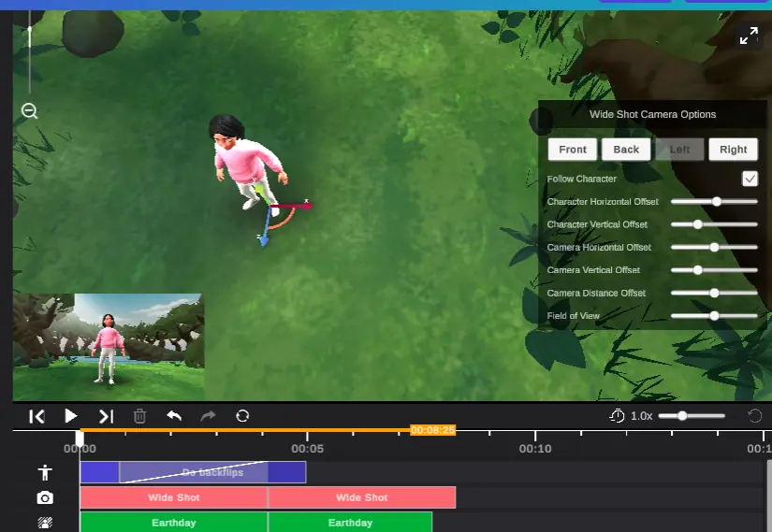Choose the Right camera view
This screenshot has height=532, width=772.
coord(733,150)
